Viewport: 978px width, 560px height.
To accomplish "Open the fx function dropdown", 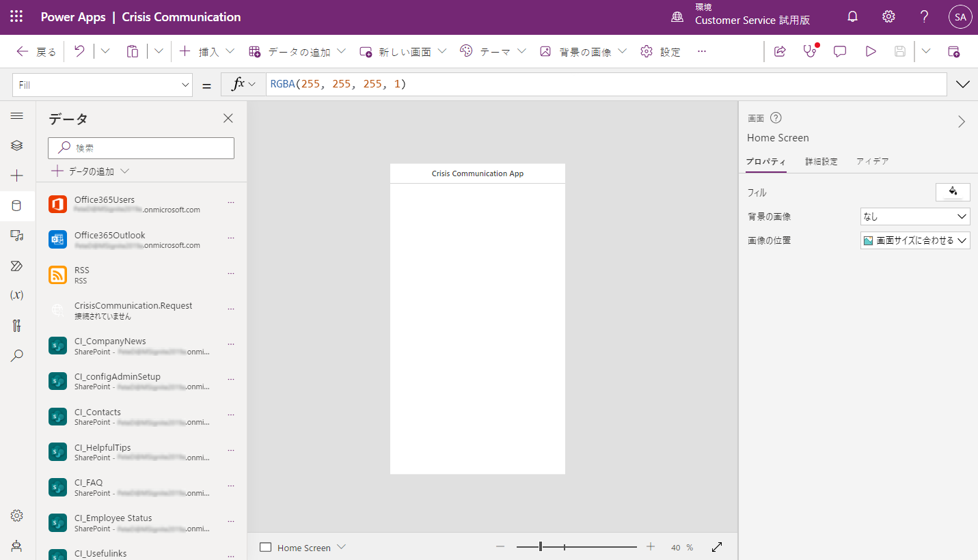I will tap(245, 85).
